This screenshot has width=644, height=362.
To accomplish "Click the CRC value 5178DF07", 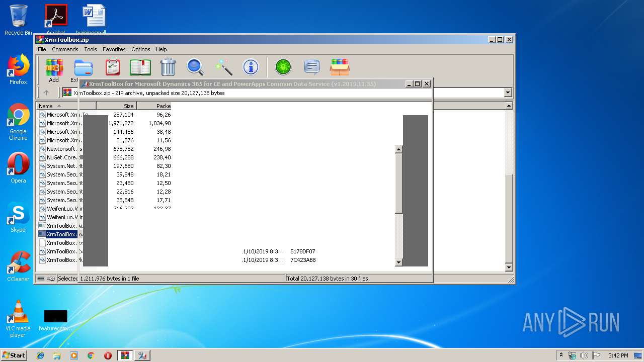I will [x=303, y=251].
